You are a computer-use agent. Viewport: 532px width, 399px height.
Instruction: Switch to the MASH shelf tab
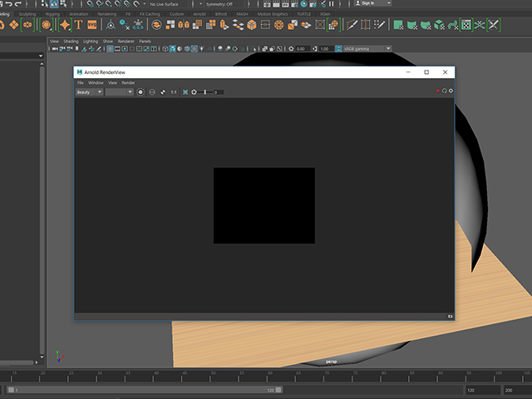[x=242, y=14]
